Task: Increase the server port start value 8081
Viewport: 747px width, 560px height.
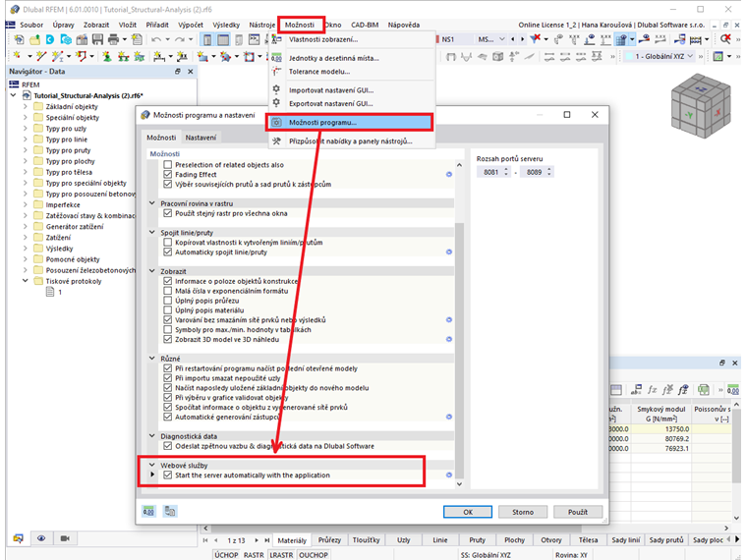Action: pos(506,169)
